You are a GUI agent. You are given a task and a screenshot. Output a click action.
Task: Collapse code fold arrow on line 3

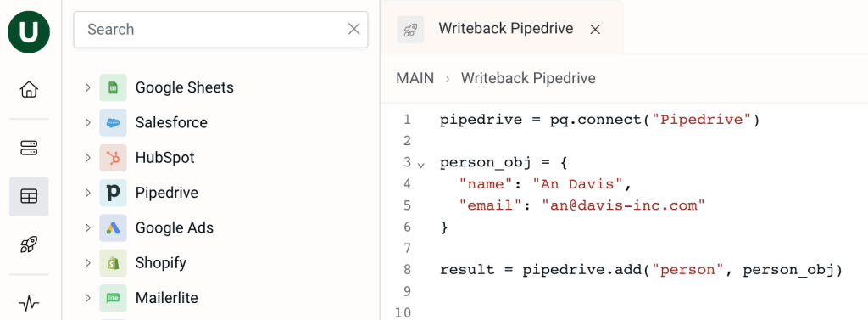[x=421, y=165]
